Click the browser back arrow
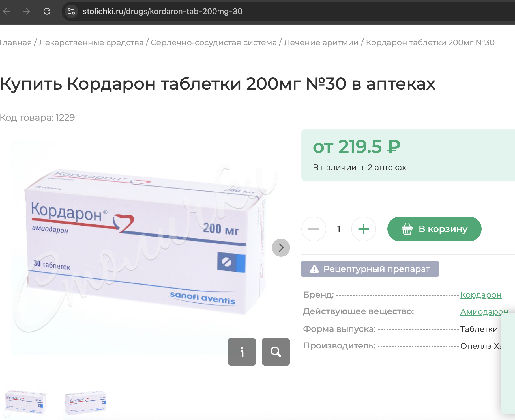The width and height of the screenshot is (515, 420). (x=6, y=11)
